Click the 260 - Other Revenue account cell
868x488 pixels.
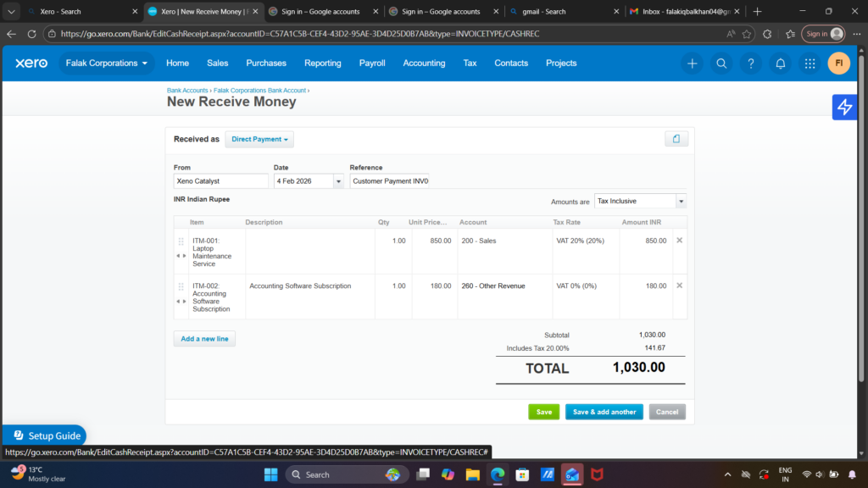pos(505,297)
